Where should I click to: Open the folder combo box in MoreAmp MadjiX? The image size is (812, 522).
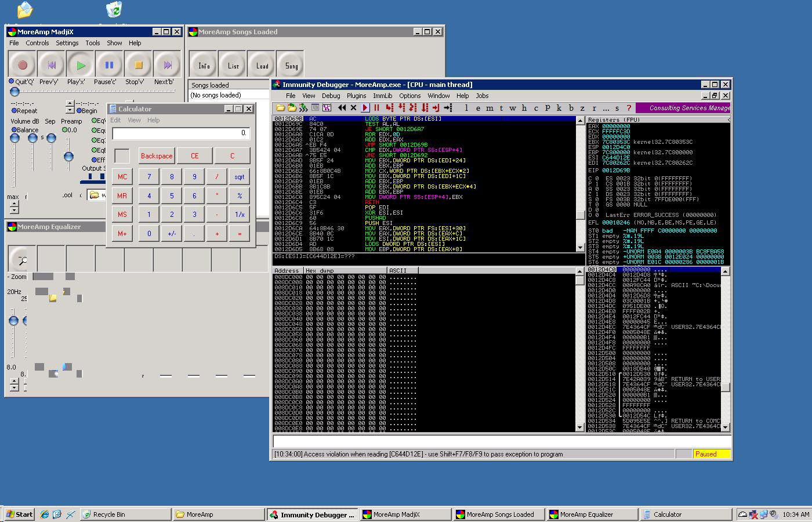pyautogui.click(x=97, y=195)
